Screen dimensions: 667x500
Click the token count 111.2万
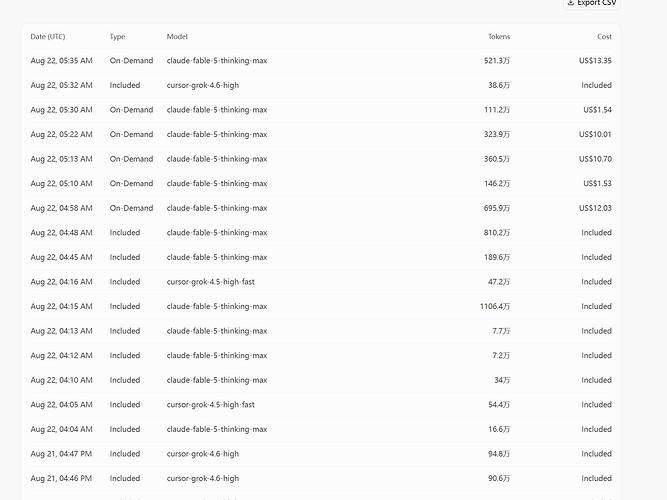497,110
